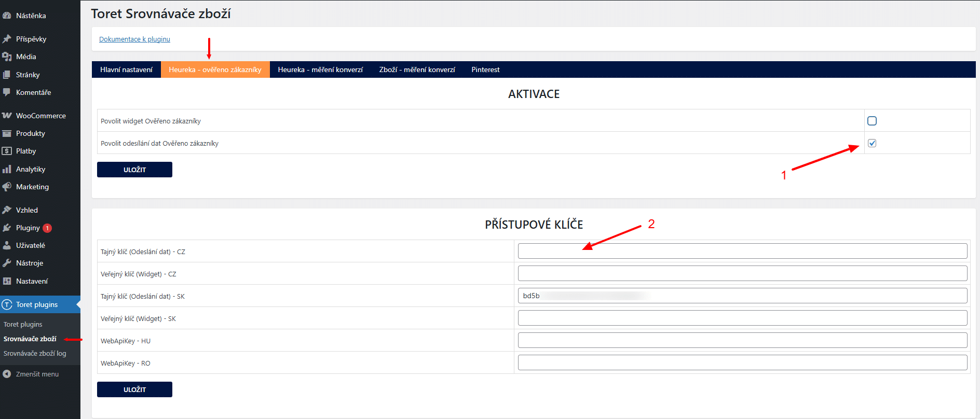Image resolution: width=980 pixels, height=419 pixels.
Task: Click the WebApiKey - RO input
Action: pyautogui.click(x=742, y=362)
